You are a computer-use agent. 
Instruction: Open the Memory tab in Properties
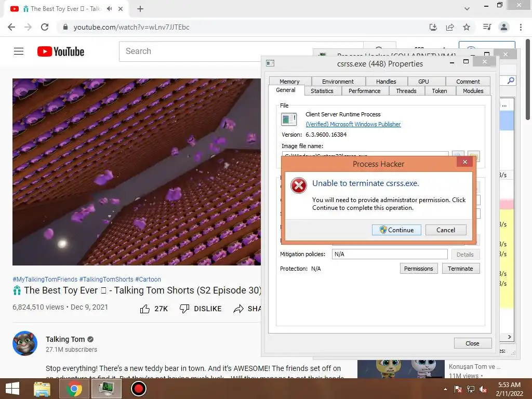(289, 82)
